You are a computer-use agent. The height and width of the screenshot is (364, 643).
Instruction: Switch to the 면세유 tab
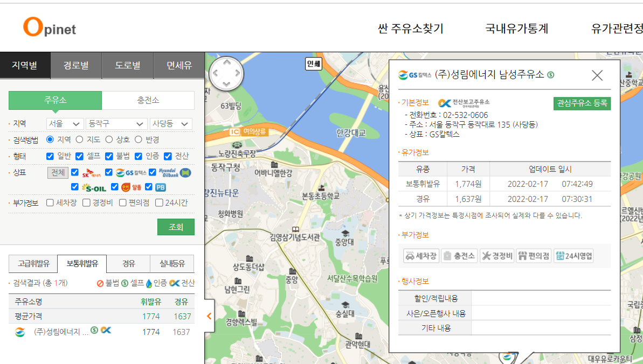(179, 65)
